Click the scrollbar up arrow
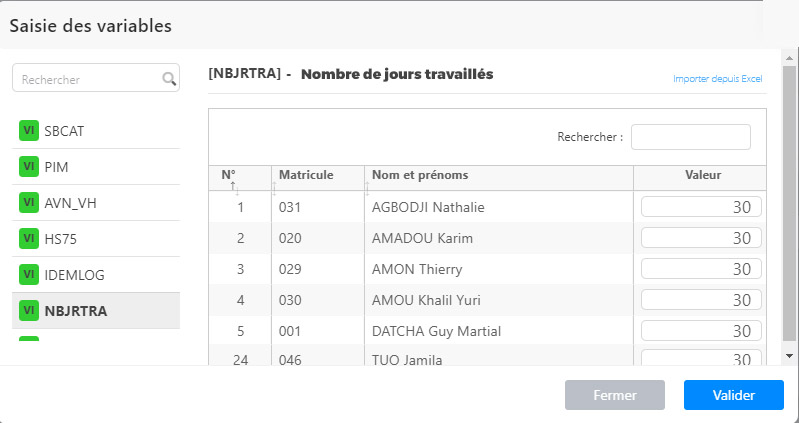 click(x=789, y=58)
